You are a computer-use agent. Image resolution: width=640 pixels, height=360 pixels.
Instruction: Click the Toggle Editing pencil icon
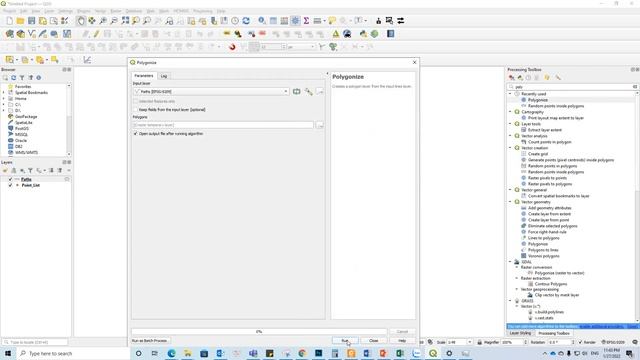point(96,34)
